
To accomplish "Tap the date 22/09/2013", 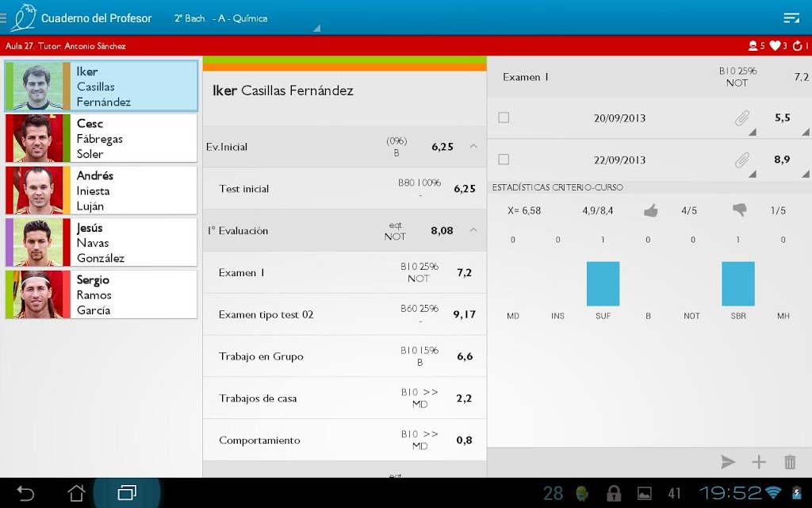I will pyautogui.click(x=619, y=160).
